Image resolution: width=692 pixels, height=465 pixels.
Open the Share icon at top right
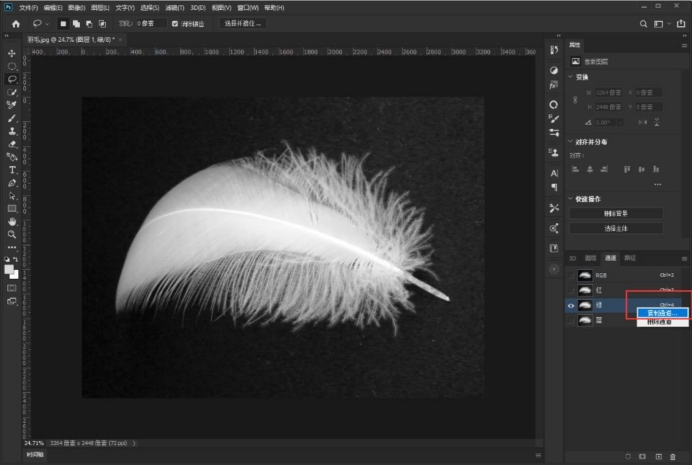pyautogui.click(x=681, y=24)
